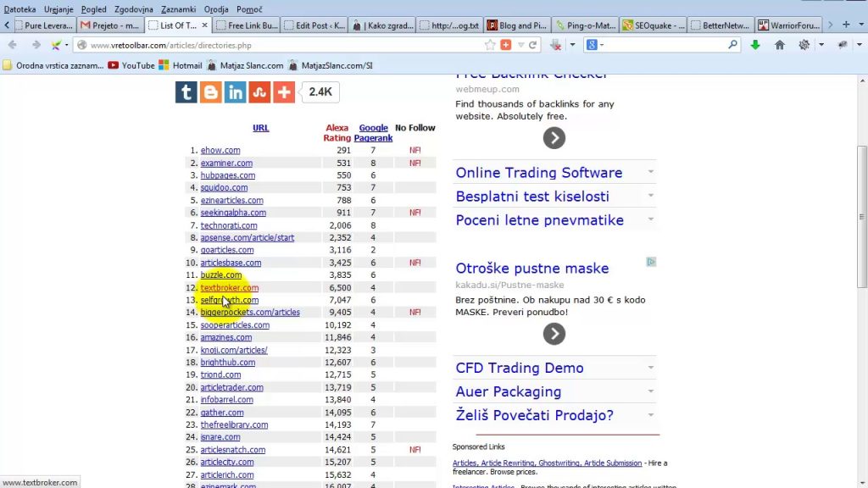The image size is (868, 488).
Task: Bookmark page with star icon
Action: [x=490, y=45]
